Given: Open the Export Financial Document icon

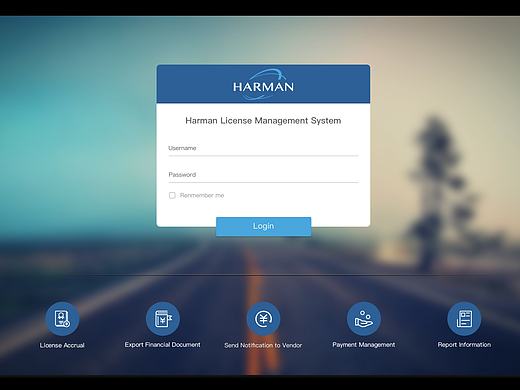Looking at the screenshot, I should click(x=163, y=319).
